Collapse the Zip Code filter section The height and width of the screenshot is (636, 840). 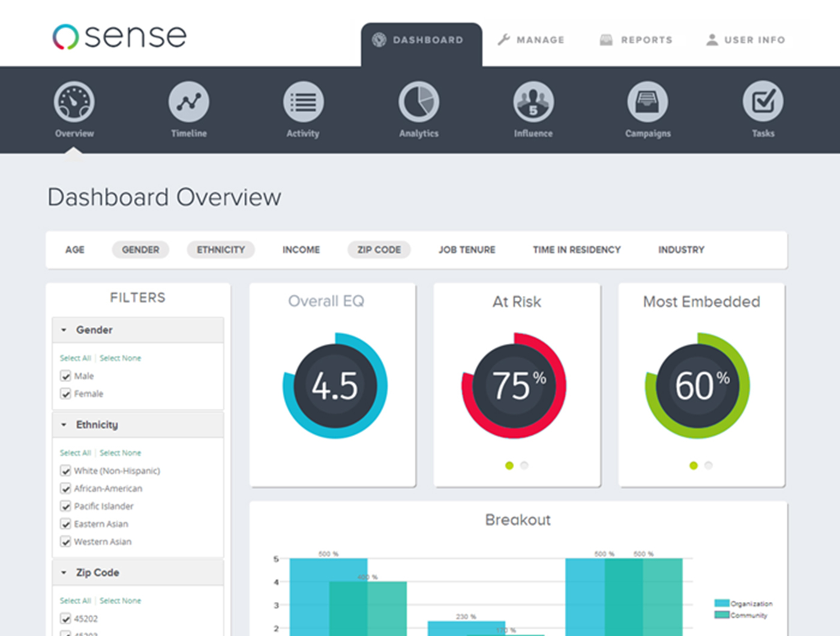(64, 572)
